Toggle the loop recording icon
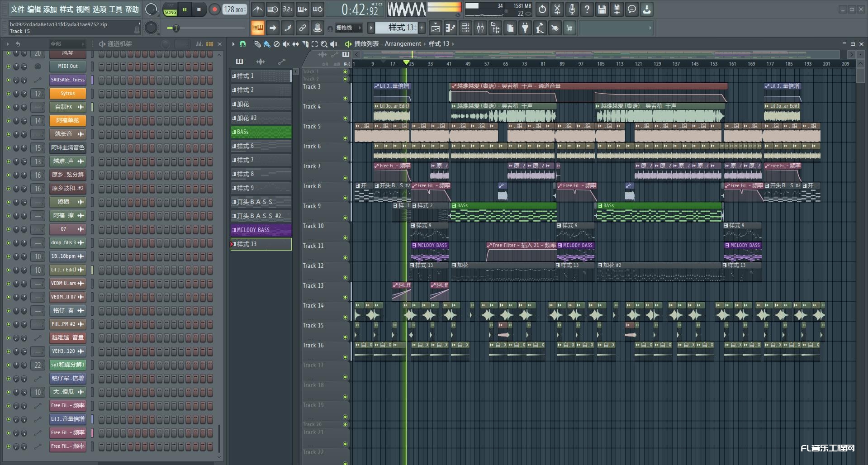This screenshot has width=868, height=465. click(x=318, y=9)
